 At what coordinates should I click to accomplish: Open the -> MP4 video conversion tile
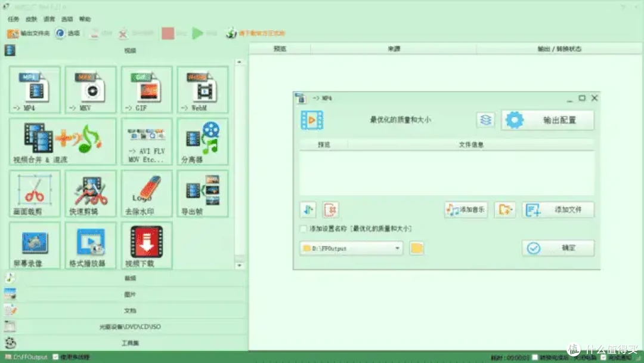pyautogui.click(x=35, y=90)
